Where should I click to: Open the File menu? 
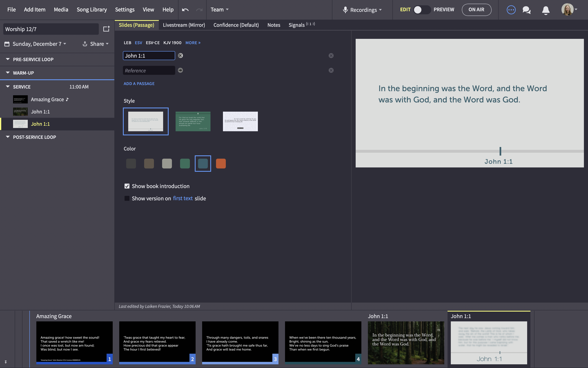tap(11, 9)
